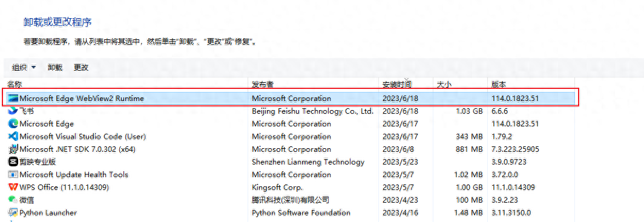Open the 组织 dropdown menu
The image size is (644, 222).
pyautogui.click(x=24, y=67)
